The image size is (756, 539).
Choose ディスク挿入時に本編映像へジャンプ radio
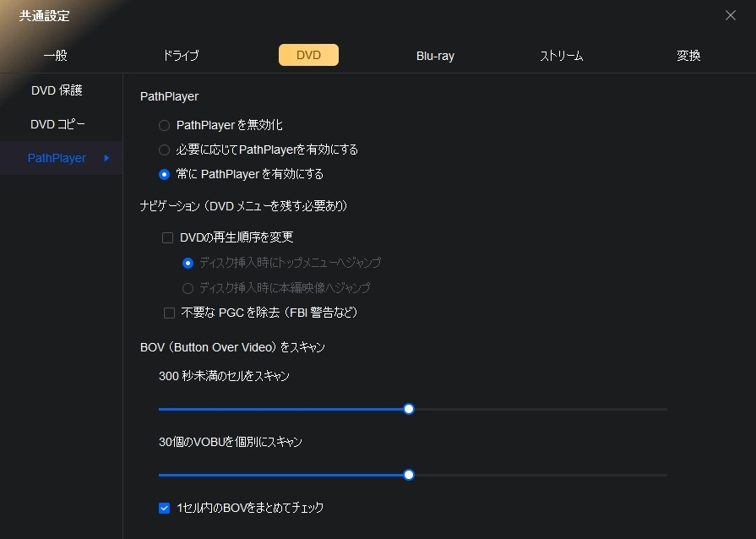[x=188, y=288]
